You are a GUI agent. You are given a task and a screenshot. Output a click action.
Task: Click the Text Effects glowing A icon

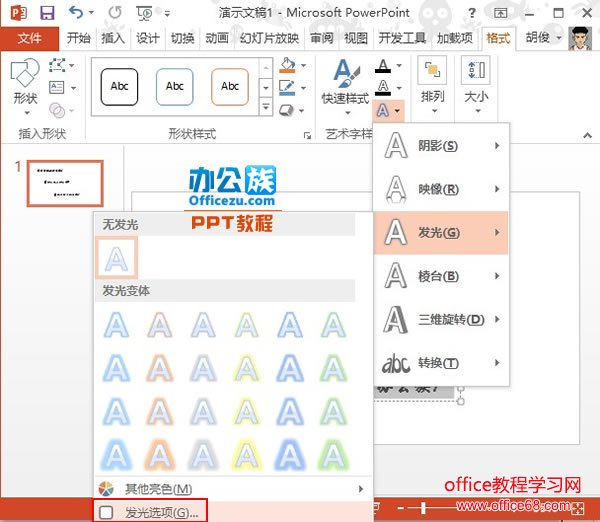pos(383,111)
